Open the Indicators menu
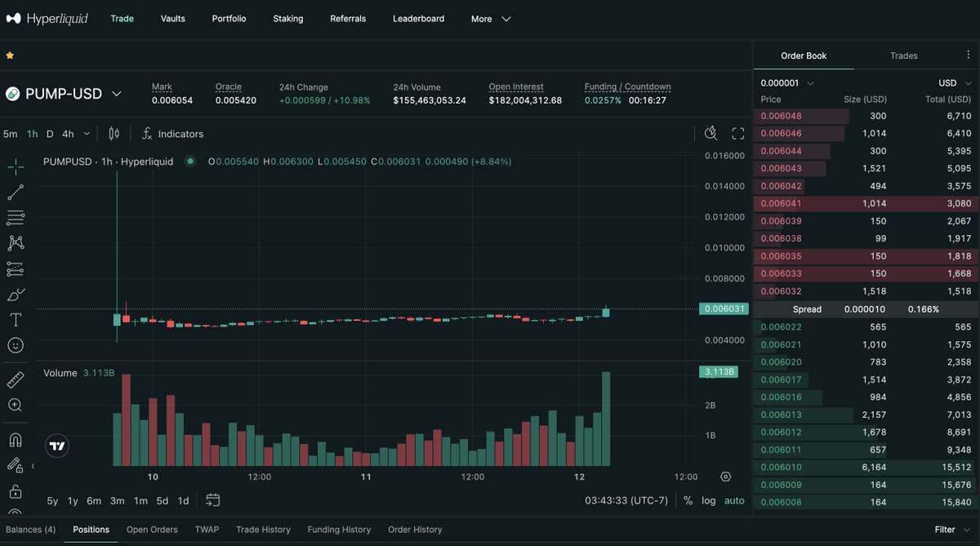The width and height of the screenshot is (980, 546). coord(172,134)
